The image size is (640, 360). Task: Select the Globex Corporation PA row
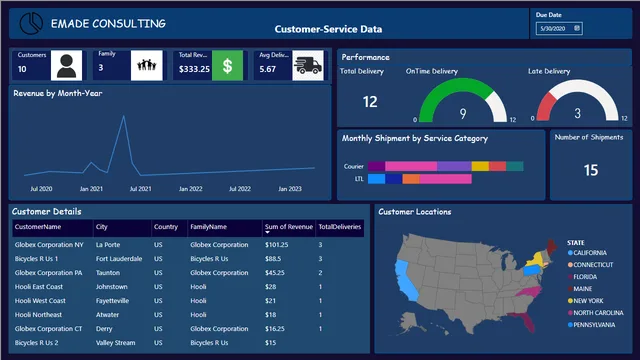tap(188, 273)
